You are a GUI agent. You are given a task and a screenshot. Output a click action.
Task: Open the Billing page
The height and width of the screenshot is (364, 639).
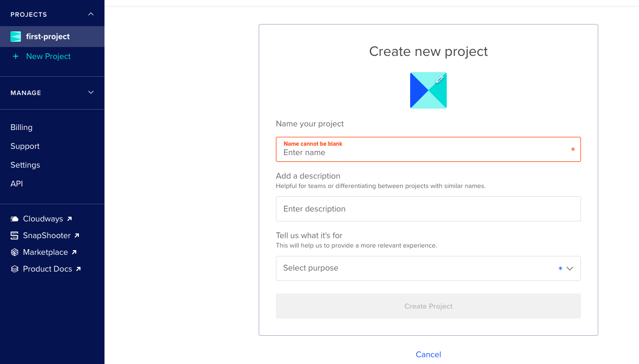coord(21,127)
